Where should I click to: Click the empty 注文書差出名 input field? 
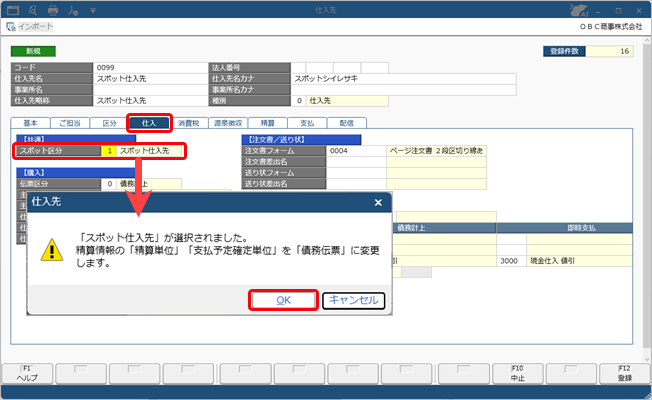tap(356, 162)
